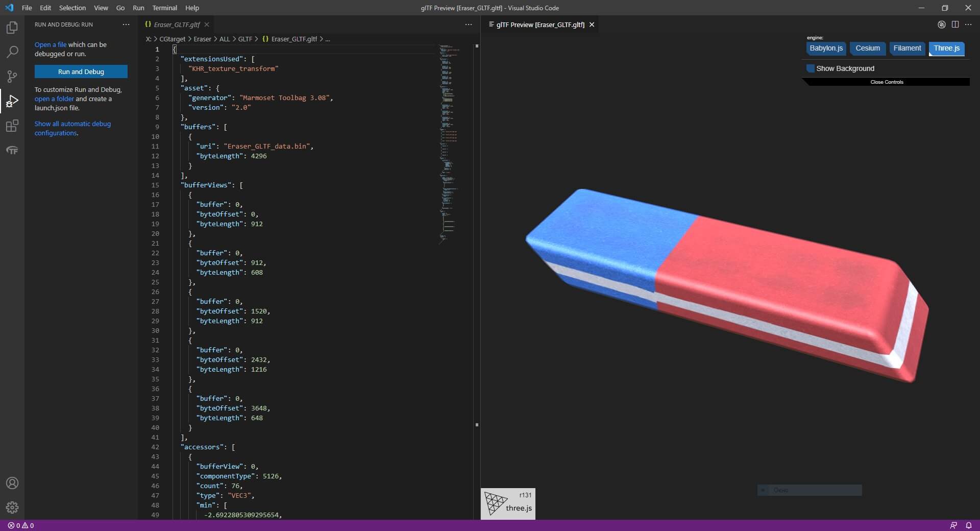Click the code minimap overview
Screen dimensions: 980x531
point(448,143)
